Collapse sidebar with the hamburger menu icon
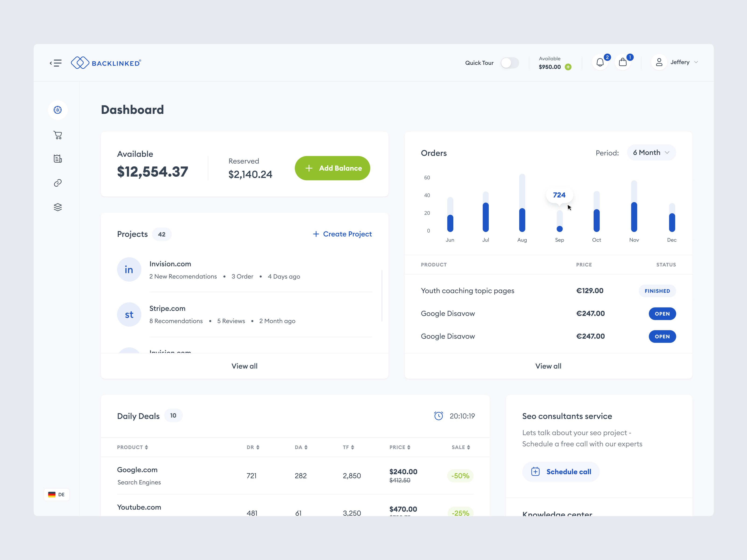This screenshot has width=747, height=560. click(56, 63)
